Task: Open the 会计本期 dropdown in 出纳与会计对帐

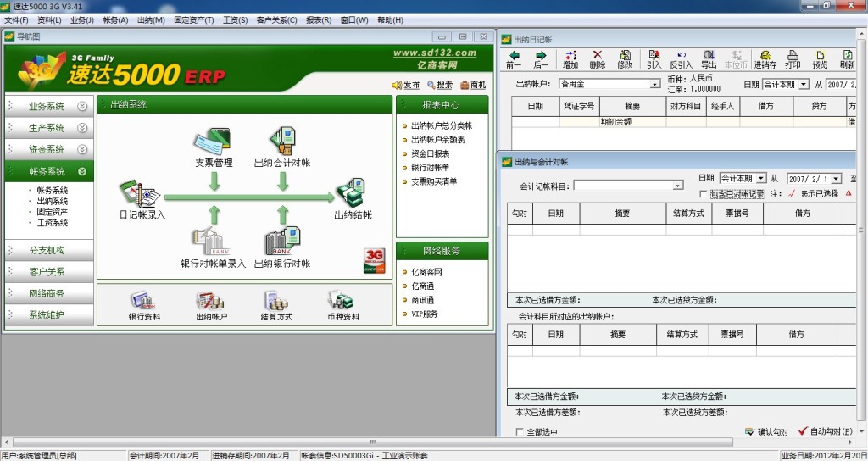Action: click(x=761, y=178)
